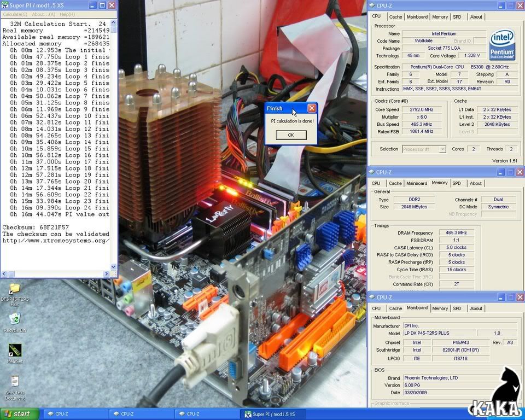Click the Rated FSB value 1861.4 MHz

pyautogui.click(x=422, y=131)
